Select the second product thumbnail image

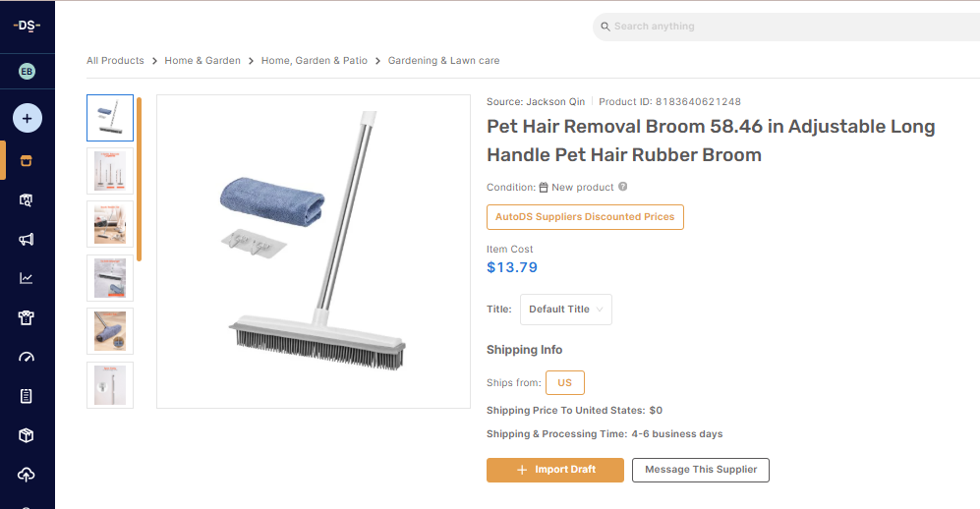click(x=110, y=171)
